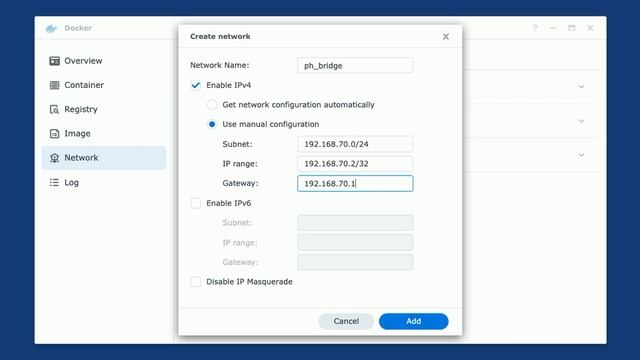Screen dimensions: 640x360
Task: Expand the third network entry chevron
Action: 581,155
